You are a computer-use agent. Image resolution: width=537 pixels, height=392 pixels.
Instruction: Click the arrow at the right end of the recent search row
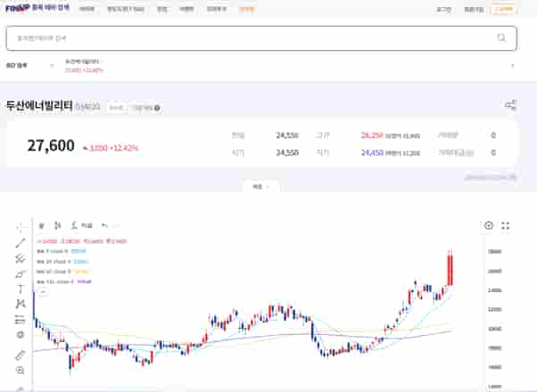pyautogui.click(x=513, y=66)
